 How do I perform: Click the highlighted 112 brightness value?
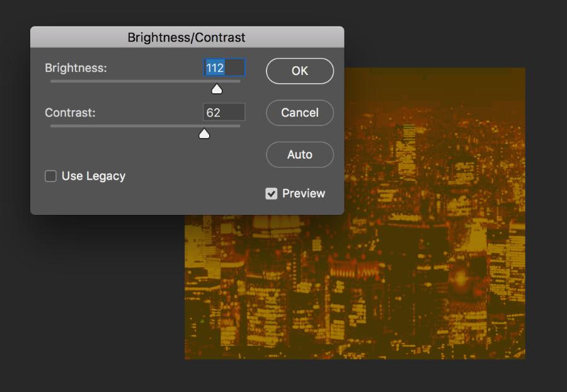point(214,67)
